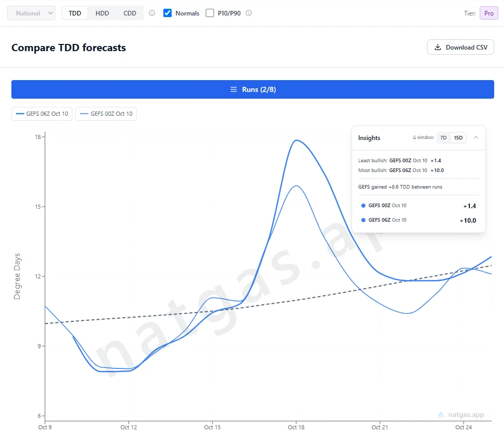Image resolution: width=504 pixels, height=435 pixels.
Task: Click the +10.0 value for GEFS 06Z
Action: click(468, 221)
